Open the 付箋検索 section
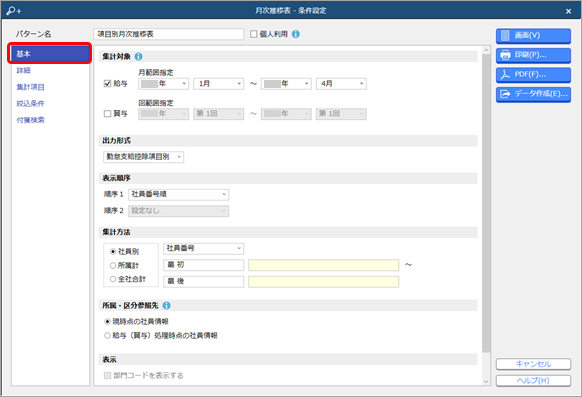This screenshot has width=582, height=397. [x=30, y=120]
